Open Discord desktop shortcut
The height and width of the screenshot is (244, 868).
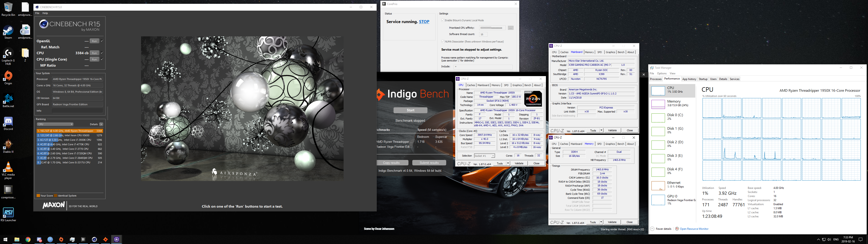8,124
